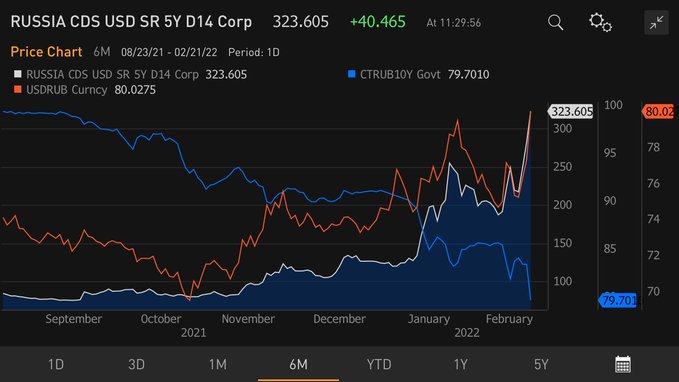Click the Price Chart heading
Image resolution: width=679 pixels, height=382 pixels.
46,52
